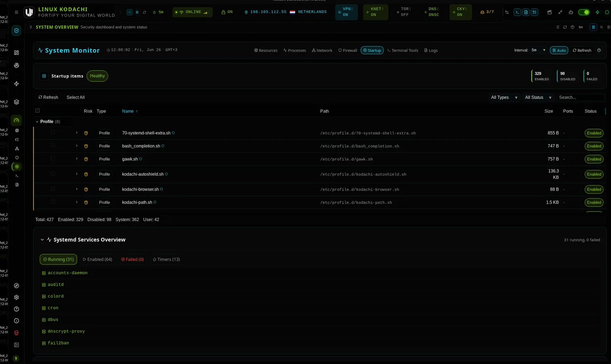Open the radar target icon in the sidebar

(16, 65)
